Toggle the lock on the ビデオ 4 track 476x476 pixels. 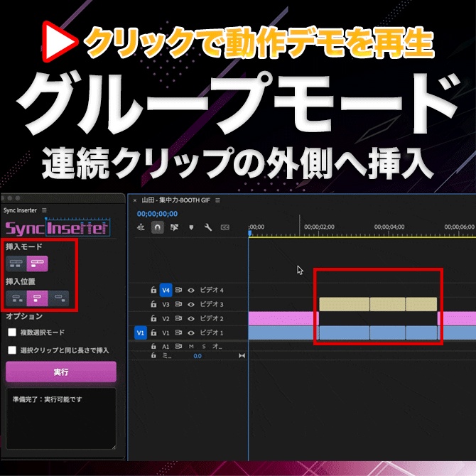coord(153,290)
